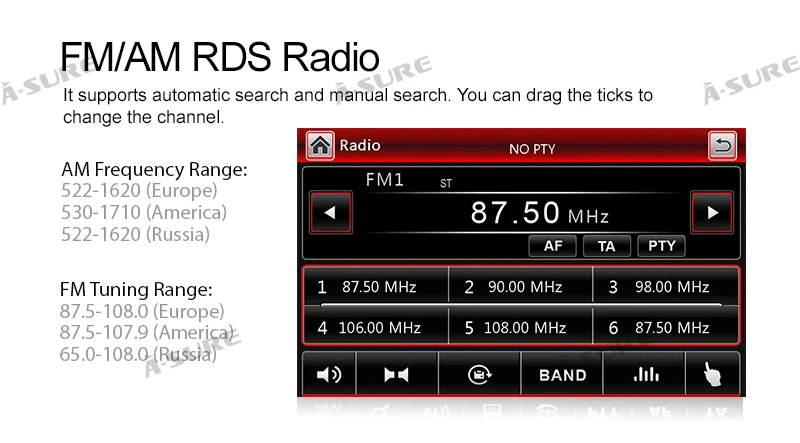Tap the back arrow button
The width and height of the screenshot is (800, 443).
click(x=722, y=146)
